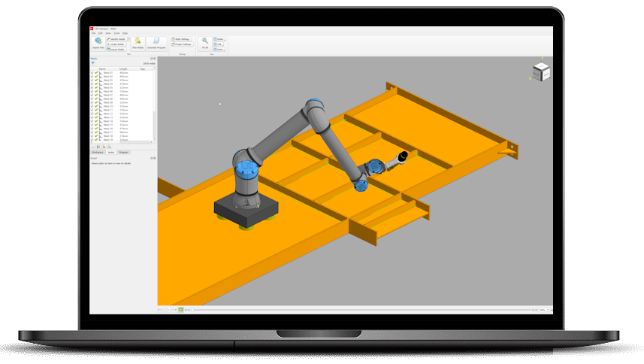The image size is (644, 364).
Task: Click the 3D view orientation cube
Action: coord(541,72)
